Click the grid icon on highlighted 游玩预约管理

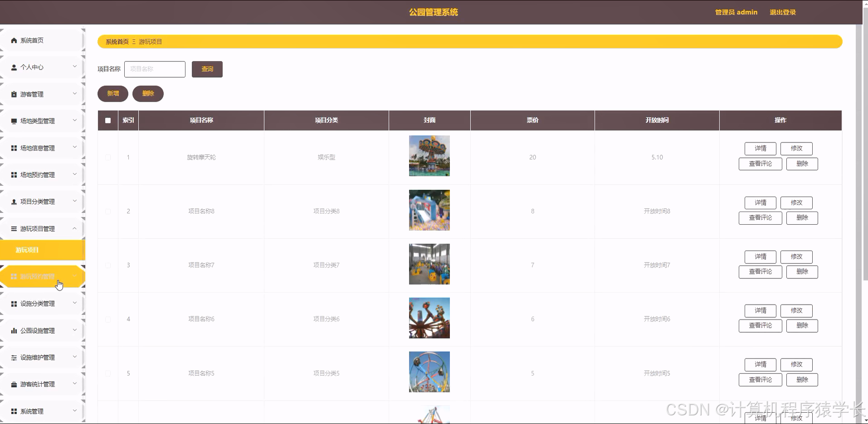14,276
